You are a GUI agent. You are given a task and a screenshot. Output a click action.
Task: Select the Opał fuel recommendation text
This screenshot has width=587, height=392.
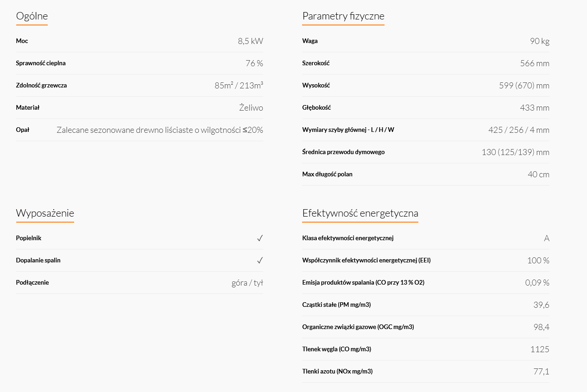[x=160, y=130]
